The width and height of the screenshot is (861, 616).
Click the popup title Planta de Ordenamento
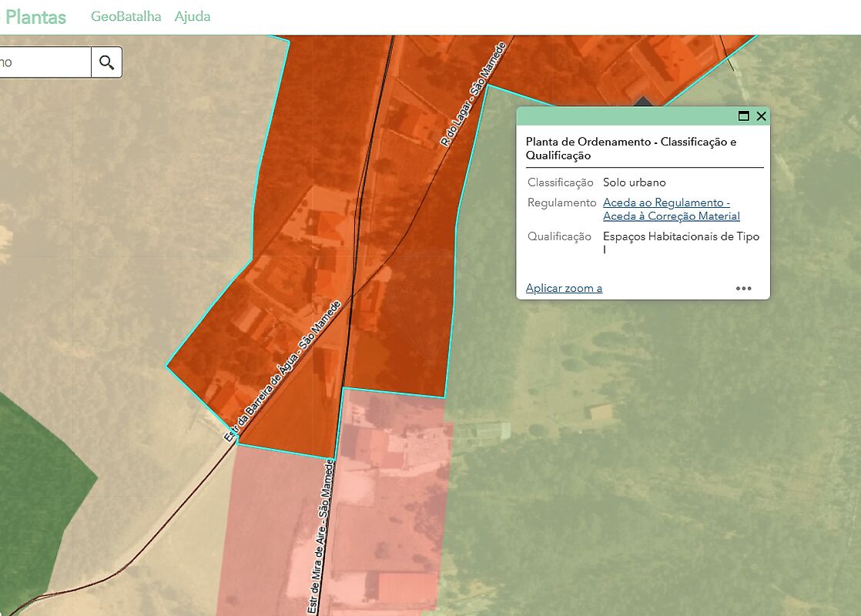click(631, 149)
